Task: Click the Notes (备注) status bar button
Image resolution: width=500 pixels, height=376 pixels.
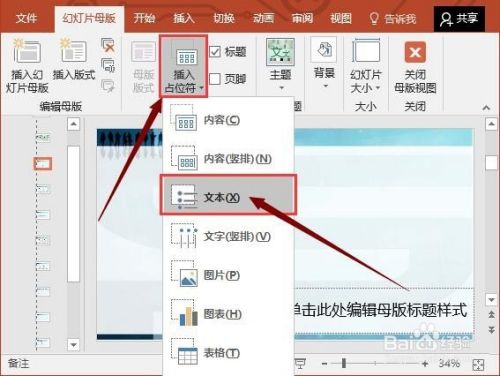Action: [x=18, y=363]
